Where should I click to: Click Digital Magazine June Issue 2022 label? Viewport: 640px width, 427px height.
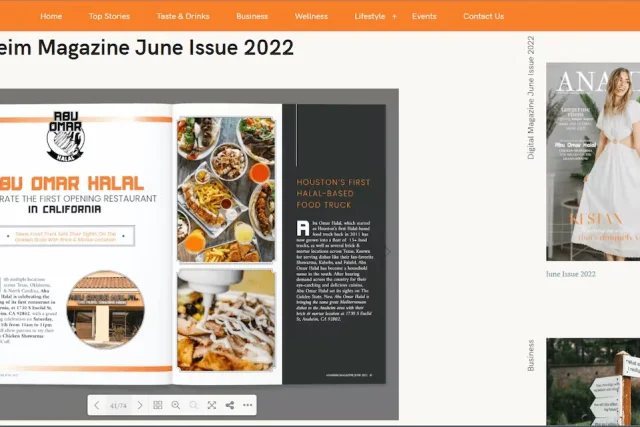[531, 98]
